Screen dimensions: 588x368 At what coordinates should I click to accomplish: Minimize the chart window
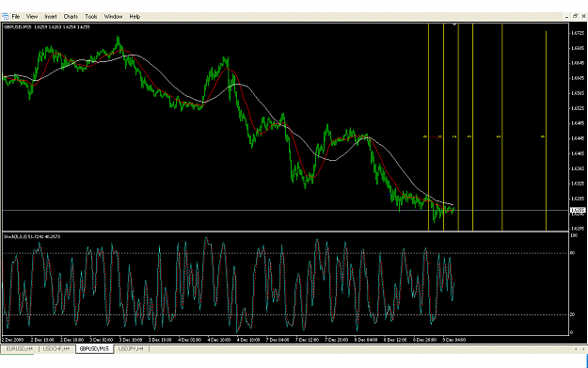pos(567,17)
